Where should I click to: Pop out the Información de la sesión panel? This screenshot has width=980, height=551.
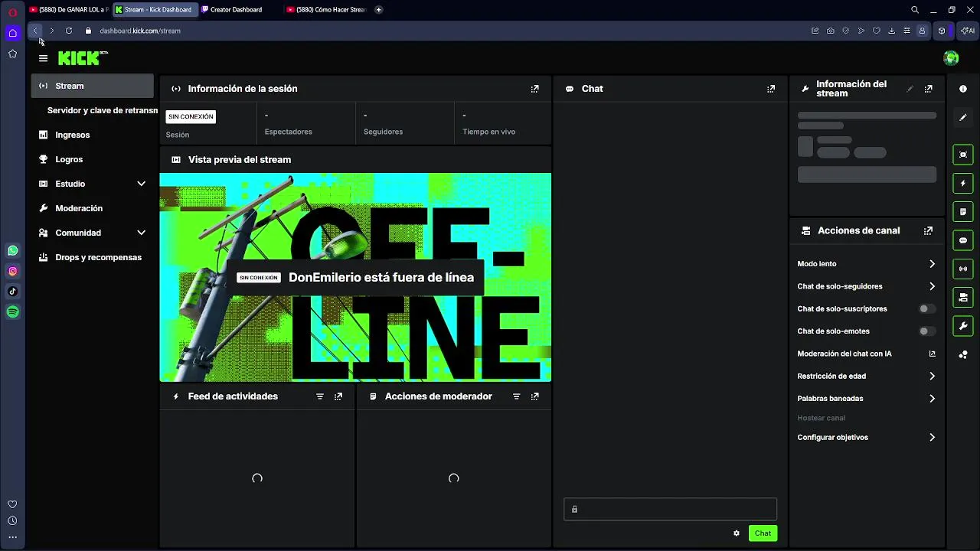point(535,89)
